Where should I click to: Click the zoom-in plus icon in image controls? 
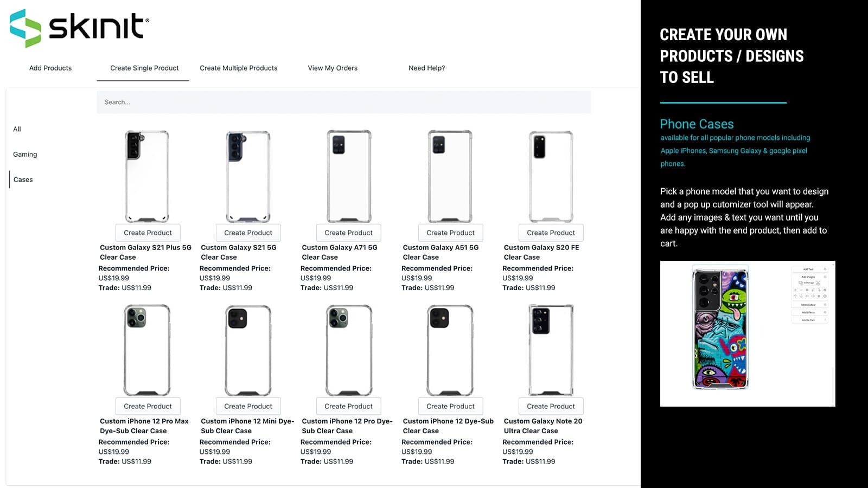coord(796,290)
